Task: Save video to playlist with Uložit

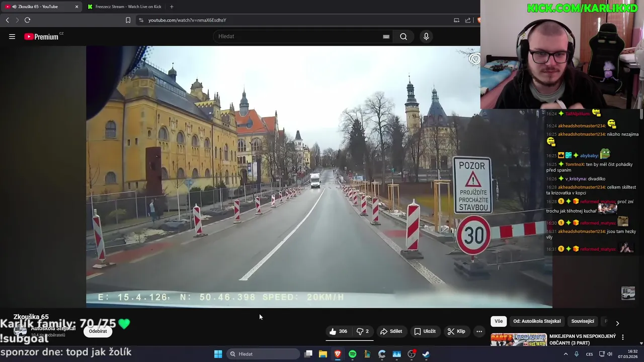Action: coord(425,331)
